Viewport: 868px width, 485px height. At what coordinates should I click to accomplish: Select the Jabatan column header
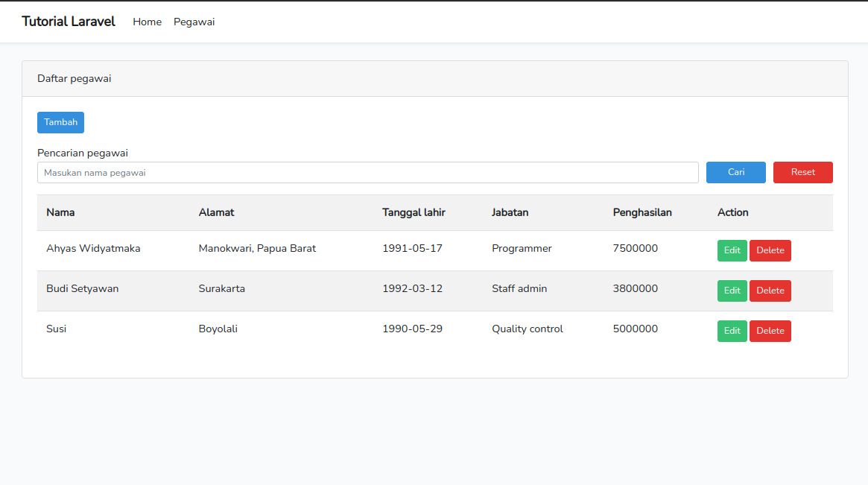point(510,212)
